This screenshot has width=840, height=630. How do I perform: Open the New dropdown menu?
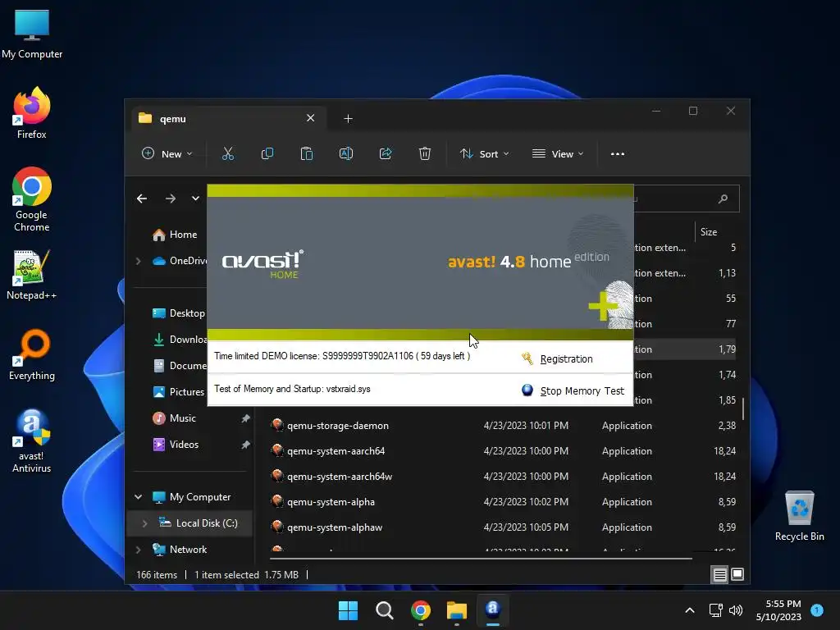coord(167,153)
